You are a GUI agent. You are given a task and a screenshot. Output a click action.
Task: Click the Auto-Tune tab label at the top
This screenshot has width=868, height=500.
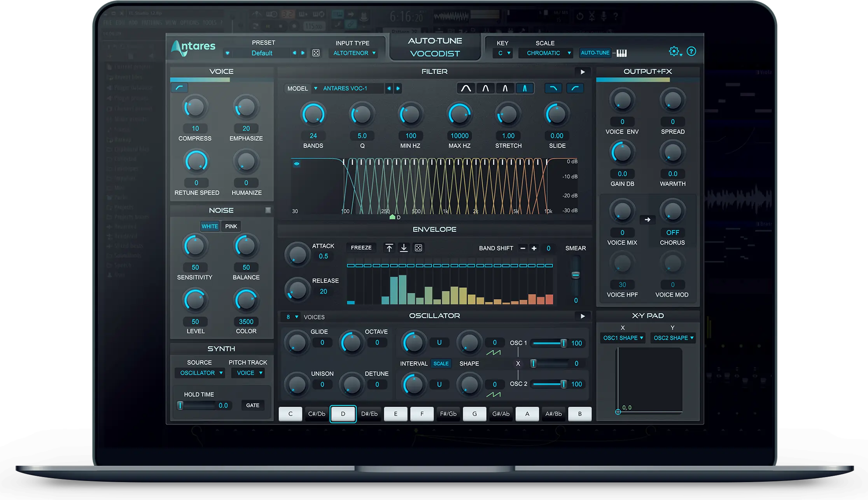pyautogui.click(x=435, y=40)
